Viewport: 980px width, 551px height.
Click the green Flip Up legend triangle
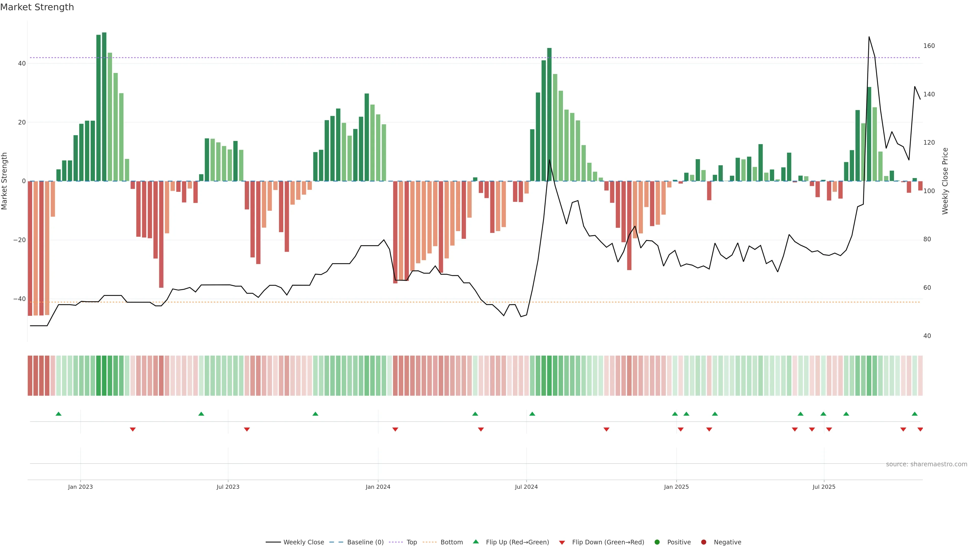(475, 542)
